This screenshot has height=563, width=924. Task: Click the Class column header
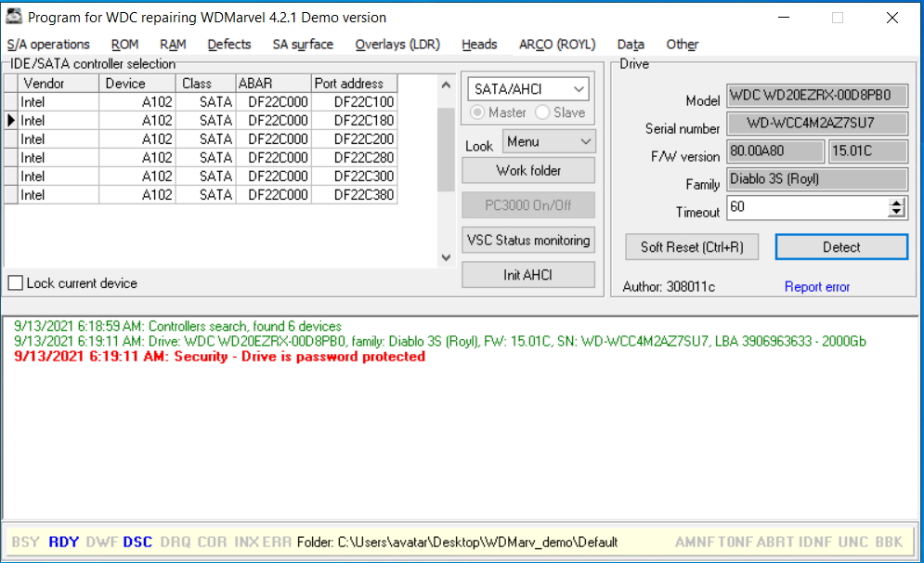[x=205, y=83]
